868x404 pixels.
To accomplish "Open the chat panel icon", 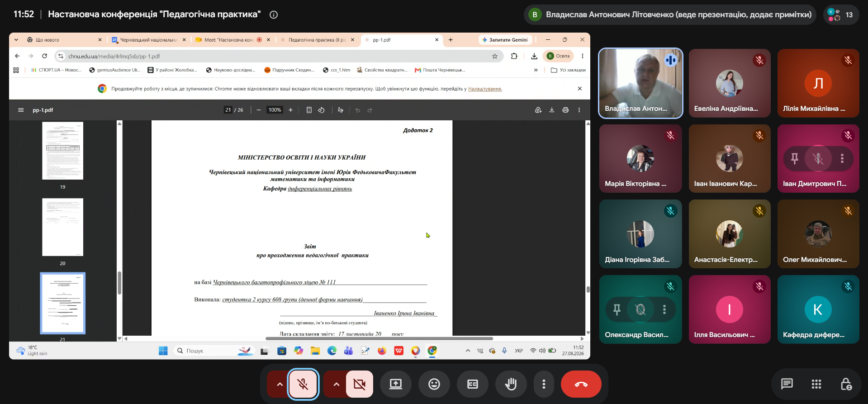I will [x=787, y=384].
